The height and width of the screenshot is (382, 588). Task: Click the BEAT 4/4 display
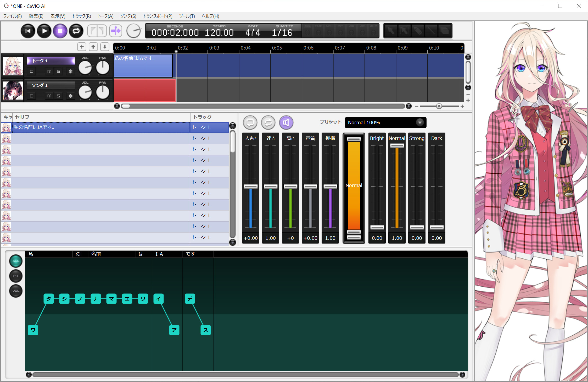pyautogui.click(x=253, y=31)
